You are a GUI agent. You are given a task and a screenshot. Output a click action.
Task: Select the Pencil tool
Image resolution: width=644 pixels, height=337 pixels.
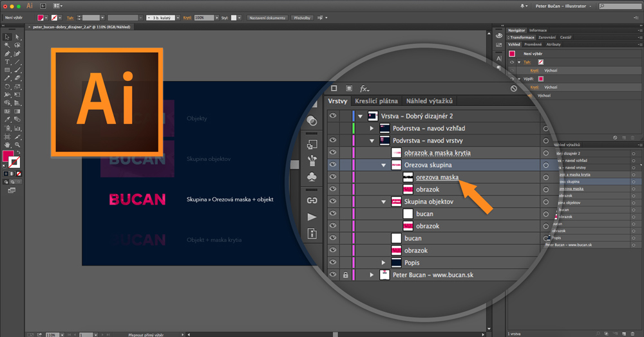click(7, 78)
